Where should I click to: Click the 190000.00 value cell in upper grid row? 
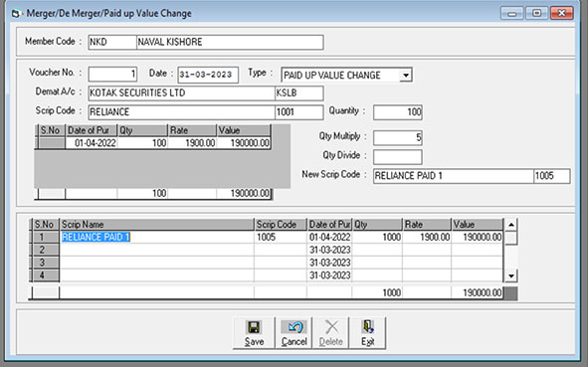click(244, 143)
